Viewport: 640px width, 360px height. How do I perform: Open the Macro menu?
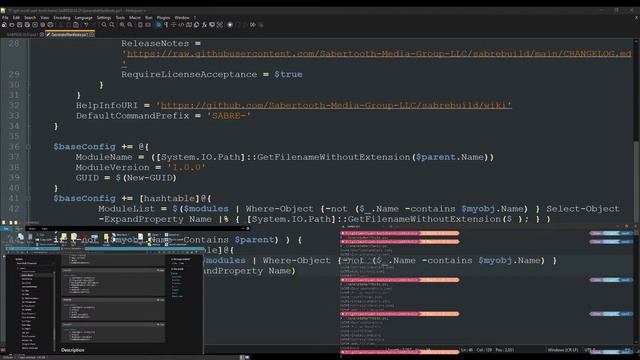coord(135,18)
